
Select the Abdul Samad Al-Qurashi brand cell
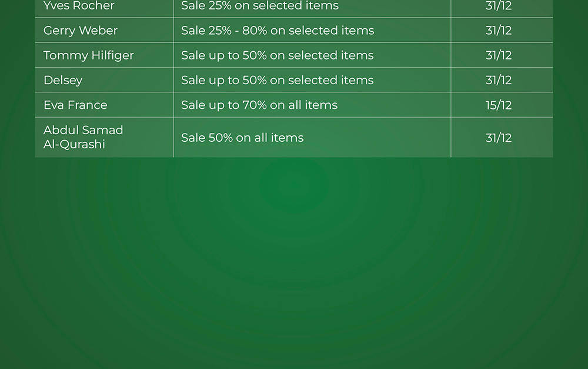83,137
